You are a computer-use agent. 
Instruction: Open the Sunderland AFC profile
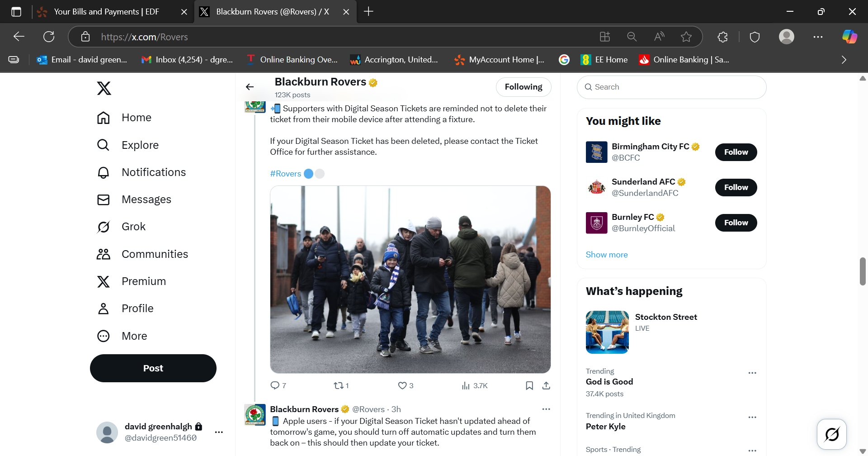tap(643, 182)
